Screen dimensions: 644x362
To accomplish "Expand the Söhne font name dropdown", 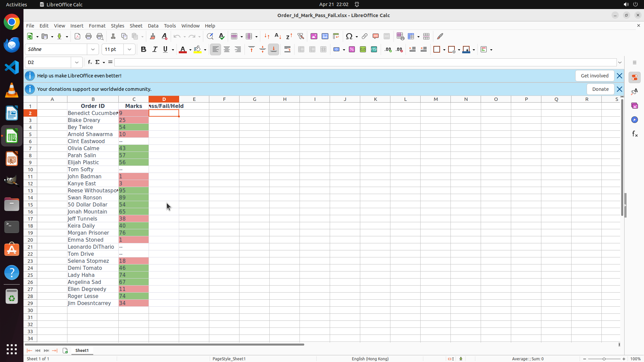I will [x=93, y=49].
